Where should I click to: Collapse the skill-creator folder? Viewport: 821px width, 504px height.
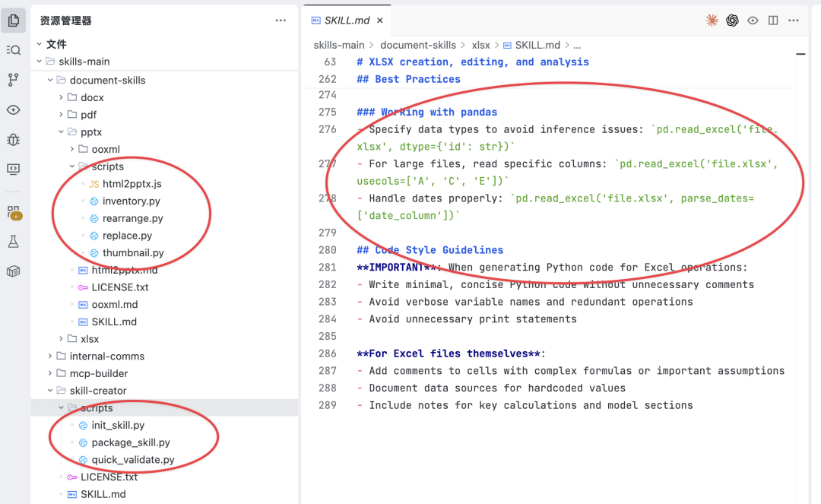pos(97,391)
